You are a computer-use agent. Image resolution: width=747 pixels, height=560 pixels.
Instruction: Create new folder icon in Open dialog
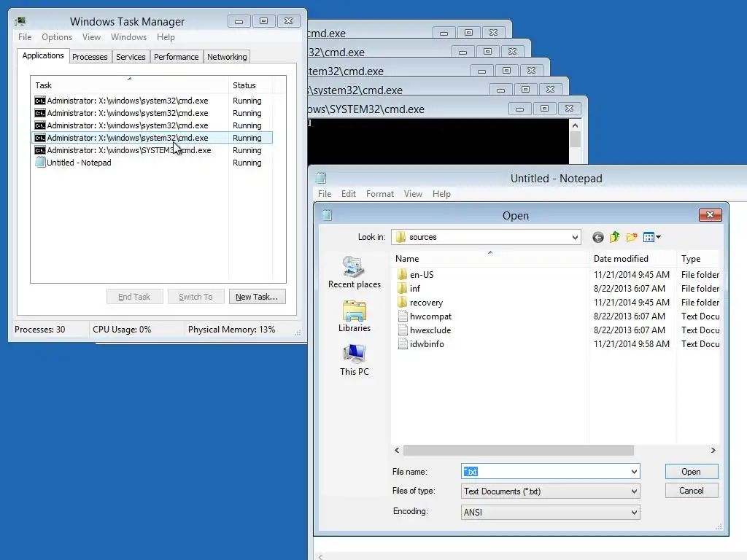632,237
